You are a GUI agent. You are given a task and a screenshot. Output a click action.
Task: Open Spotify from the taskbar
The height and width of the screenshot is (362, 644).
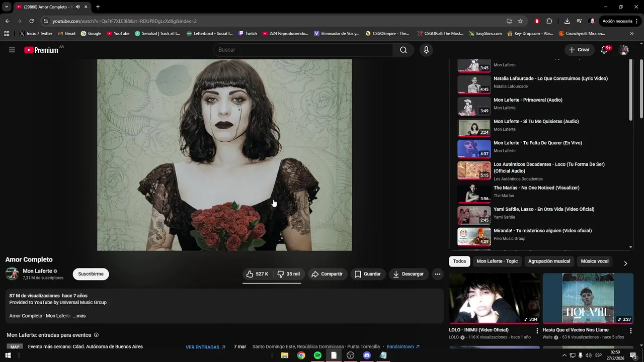(x=317, y=355)
